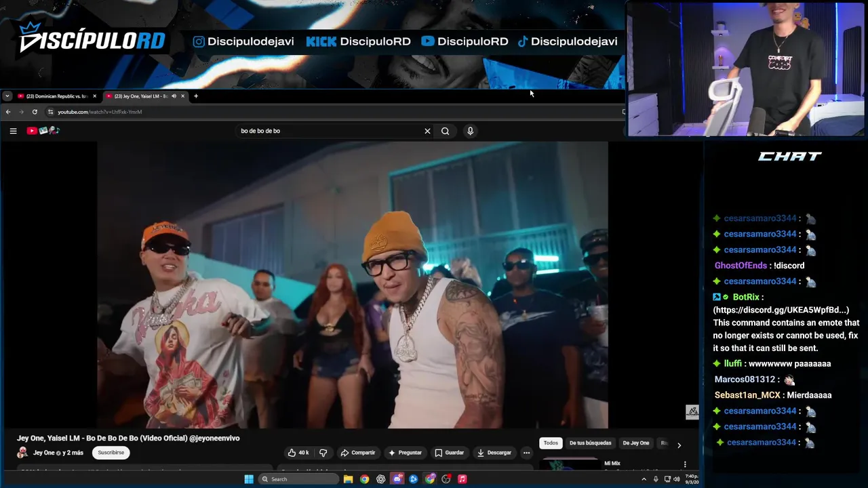The width and height of the screenshot is (868, 488).
Task: Click the KICK DiscipuloRD overlay label
Action: coord(358,41)
